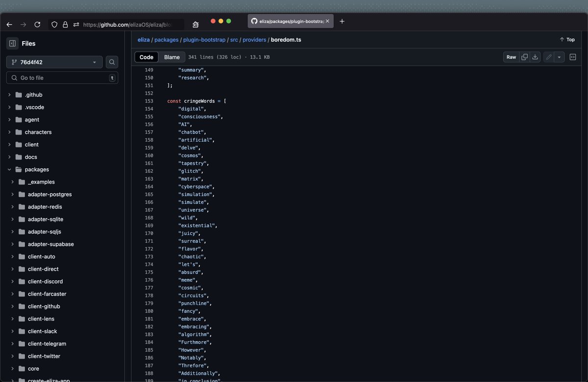The width and height of the screenshot is (588, 382).
Task: Click the core folder icon
Action: [22, 369]
